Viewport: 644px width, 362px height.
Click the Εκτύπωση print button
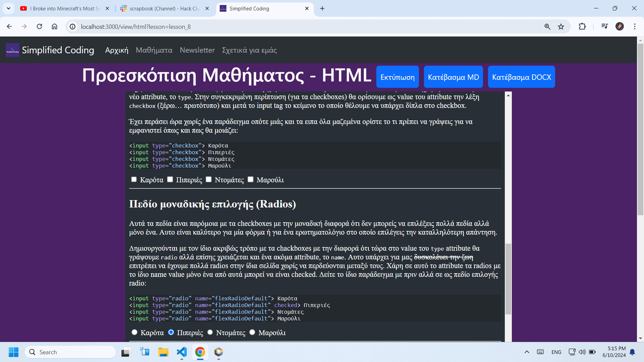click(x=397, y=77)
